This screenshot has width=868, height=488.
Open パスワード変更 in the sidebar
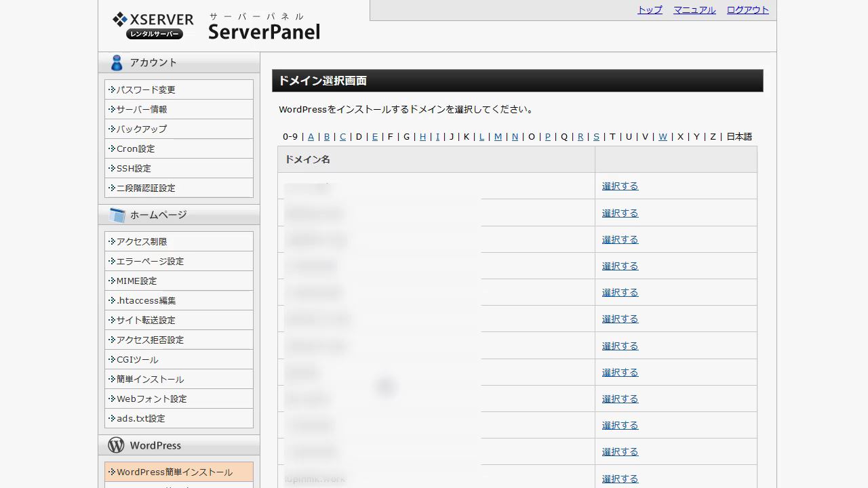point(146,89)
